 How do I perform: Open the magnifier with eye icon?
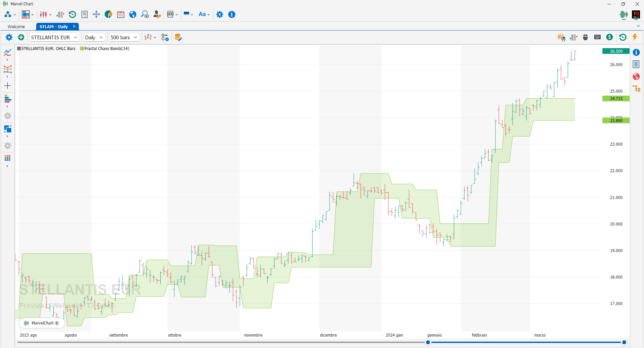[145, 14]
